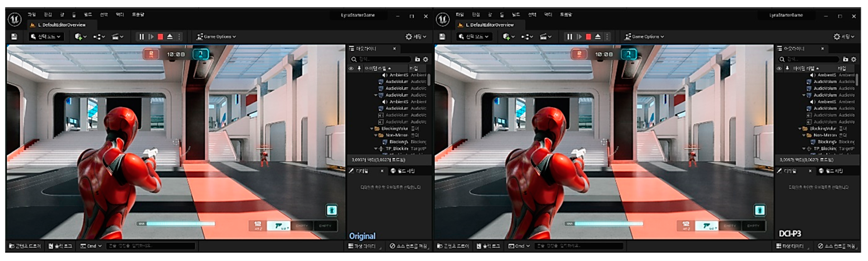The width and height of the screenshot is (868, 261).
Task: Advance single frame in left Original window
Action: [x=151, y=37]
